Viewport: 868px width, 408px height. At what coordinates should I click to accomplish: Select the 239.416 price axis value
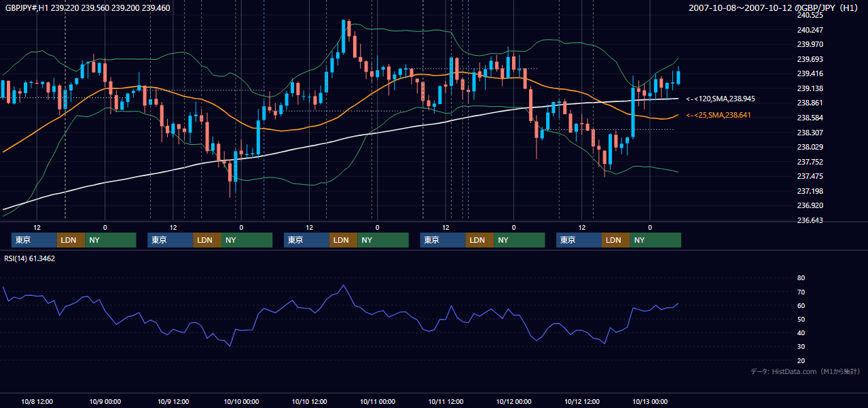pos(810,74)
